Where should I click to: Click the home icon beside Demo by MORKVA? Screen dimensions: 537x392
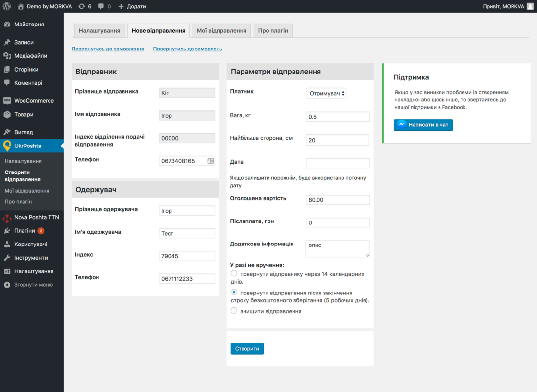21,6
